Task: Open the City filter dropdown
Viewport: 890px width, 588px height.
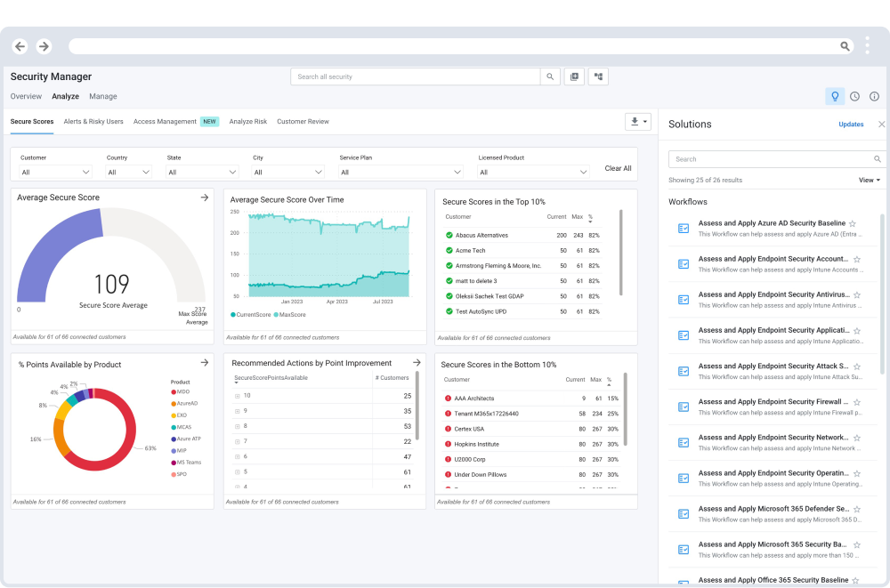Action: [x=287, y=172]
